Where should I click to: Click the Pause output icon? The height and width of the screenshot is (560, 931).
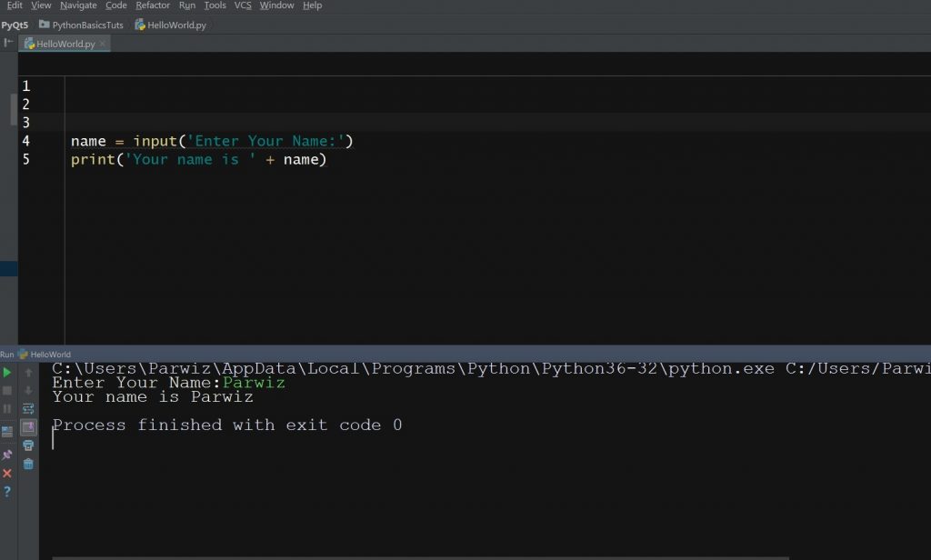click(x=7, y=408)
